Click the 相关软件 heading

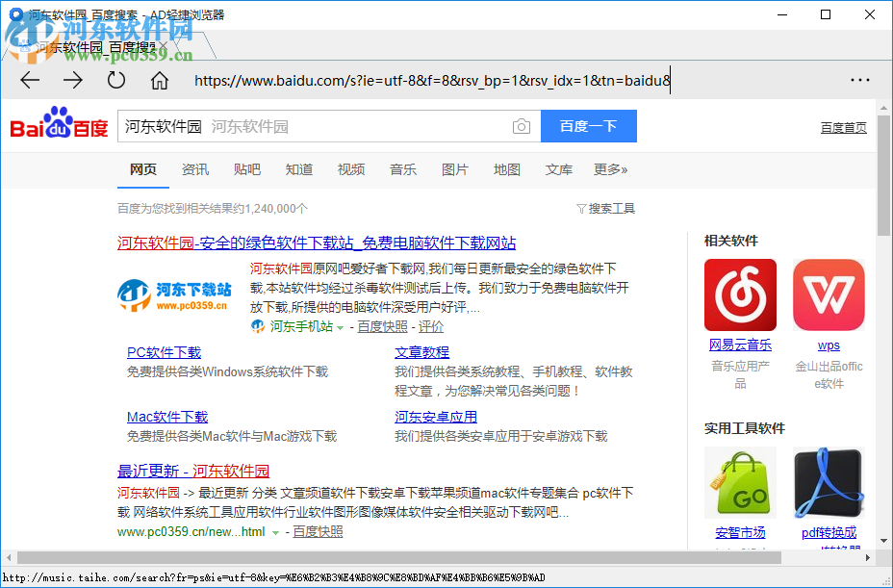coord(730,241)
